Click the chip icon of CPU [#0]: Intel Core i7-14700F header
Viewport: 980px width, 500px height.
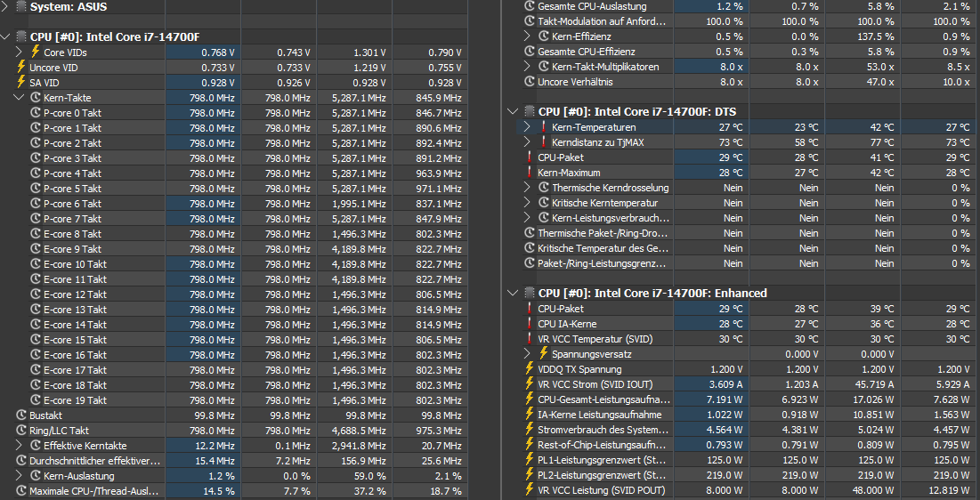pos(21,36)
